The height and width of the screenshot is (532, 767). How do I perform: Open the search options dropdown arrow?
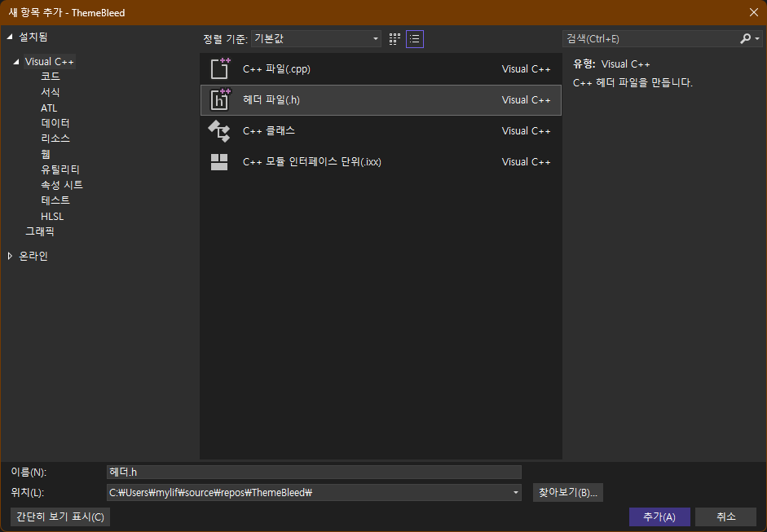[757, 38]
